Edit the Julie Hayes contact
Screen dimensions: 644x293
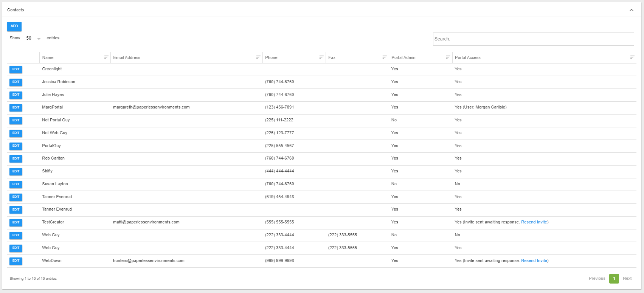point(16,95)
